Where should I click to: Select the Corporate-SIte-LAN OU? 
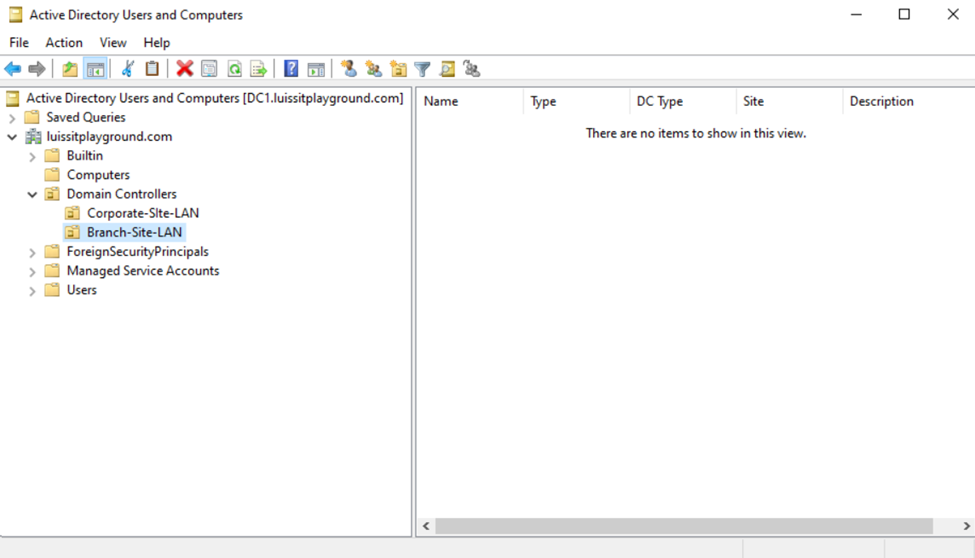pyautogui.click(x=143, y=213)
